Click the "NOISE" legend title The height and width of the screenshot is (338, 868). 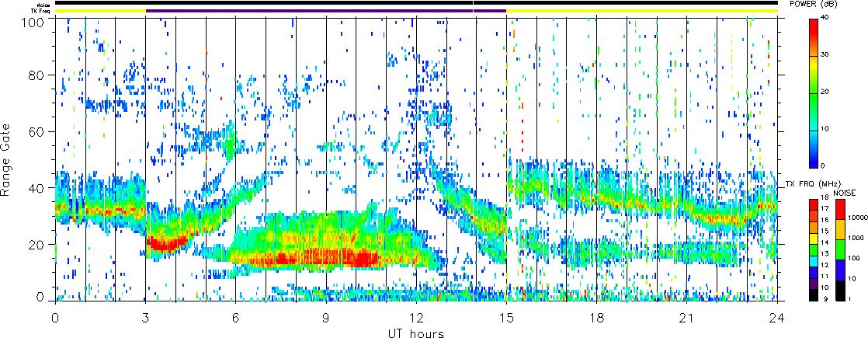(x=845, y=192)
